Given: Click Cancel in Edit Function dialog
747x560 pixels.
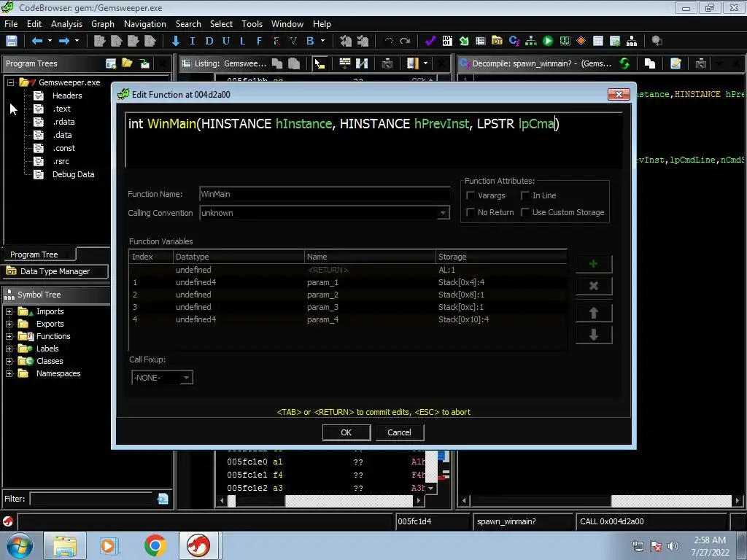Looking at the screenshot, I should click(x=399, y=432).
